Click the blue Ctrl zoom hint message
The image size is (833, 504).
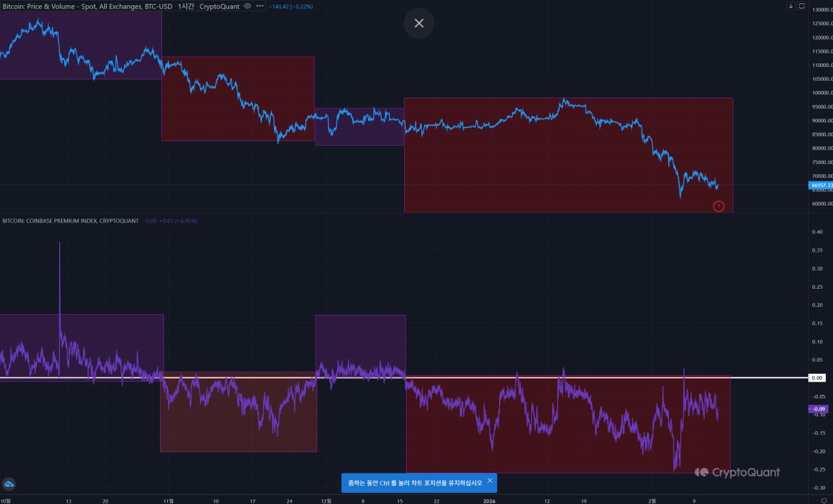415,483
